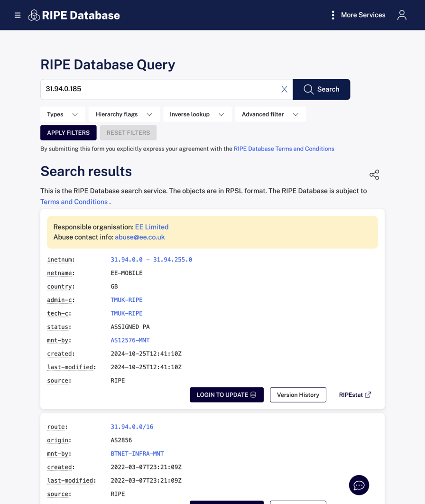Expand the Advanced filter dropdown
Viewport: 425px width, 504px height.
click(270, 114)
